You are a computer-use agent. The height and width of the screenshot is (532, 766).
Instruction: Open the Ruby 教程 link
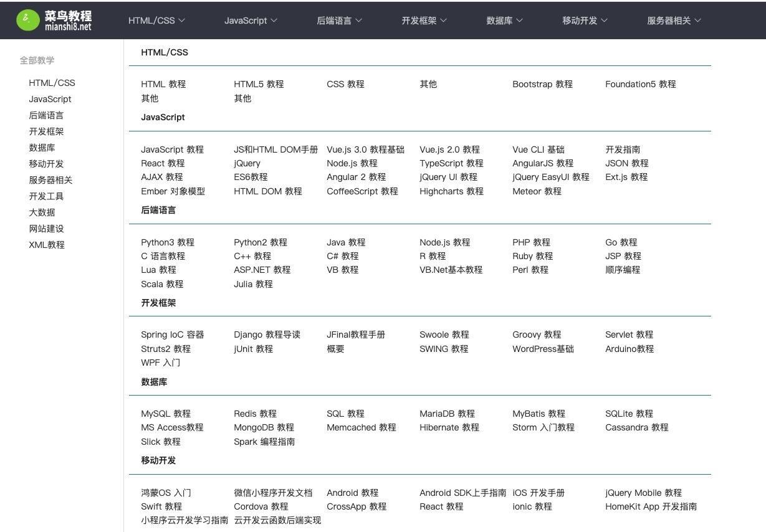point(532,256)
